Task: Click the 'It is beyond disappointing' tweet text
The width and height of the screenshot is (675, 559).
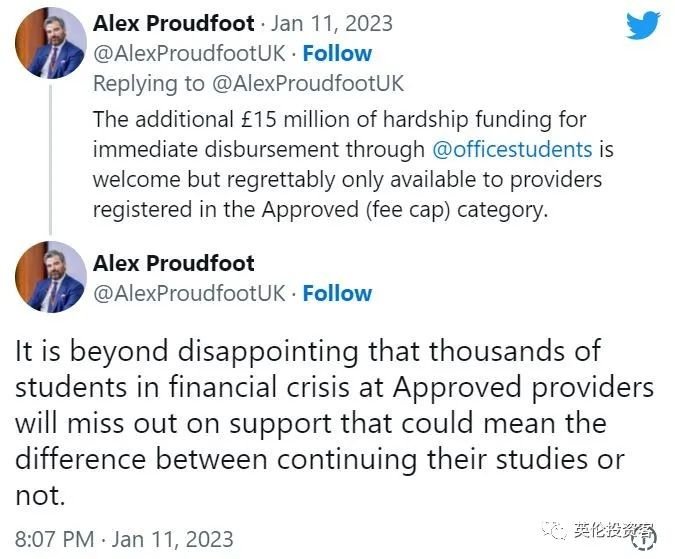Action: [x=334, y=423]
